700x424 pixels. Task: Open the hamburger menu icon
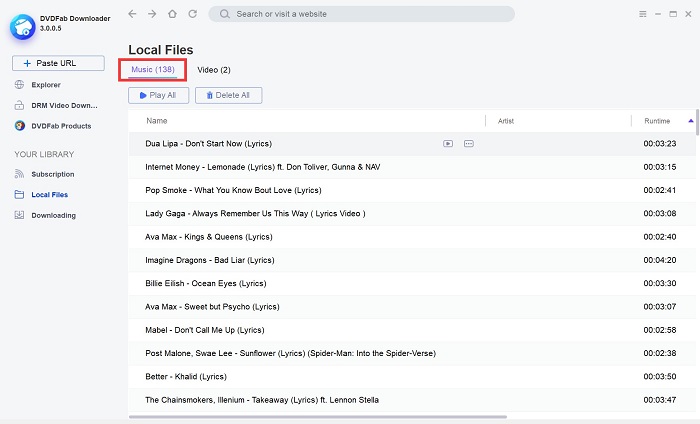coord(643,14)
